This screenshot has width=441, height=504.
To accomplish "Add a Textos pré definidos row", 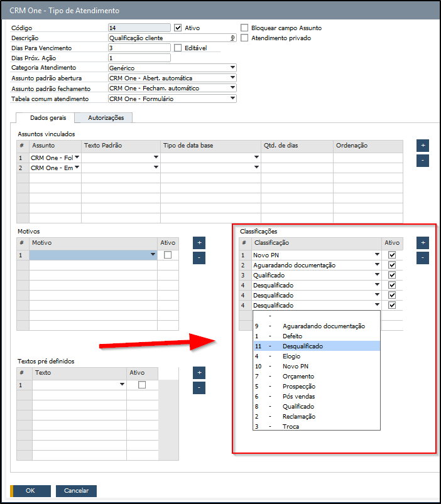I will point(199,372).
